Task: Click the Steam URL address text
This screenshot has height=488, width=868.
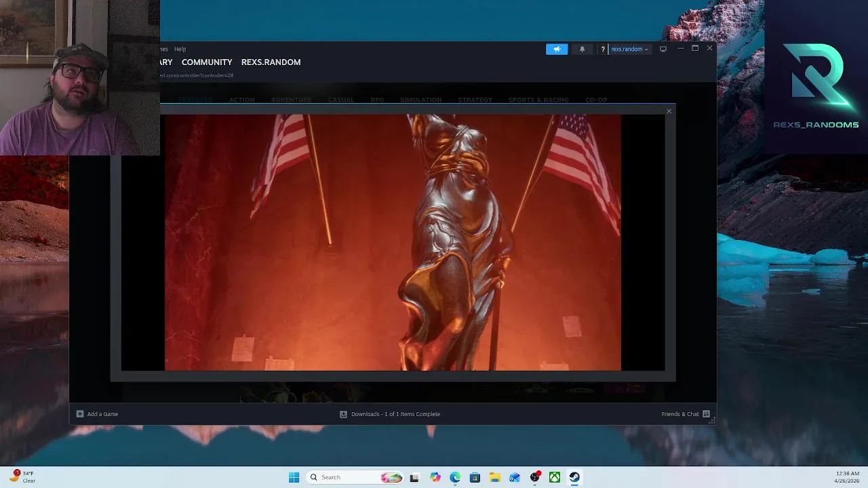Action: click(197, 75)
